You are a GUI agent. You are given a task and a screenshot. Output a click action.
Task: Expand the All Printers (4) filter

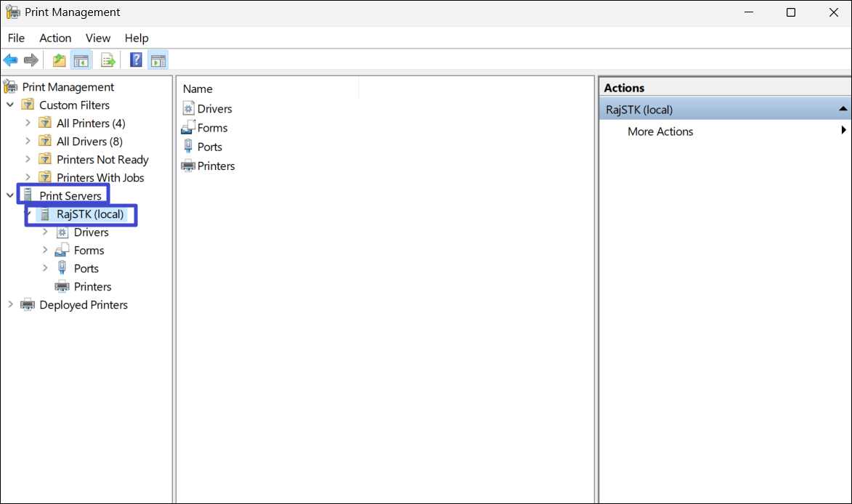(x=28, y=123)
